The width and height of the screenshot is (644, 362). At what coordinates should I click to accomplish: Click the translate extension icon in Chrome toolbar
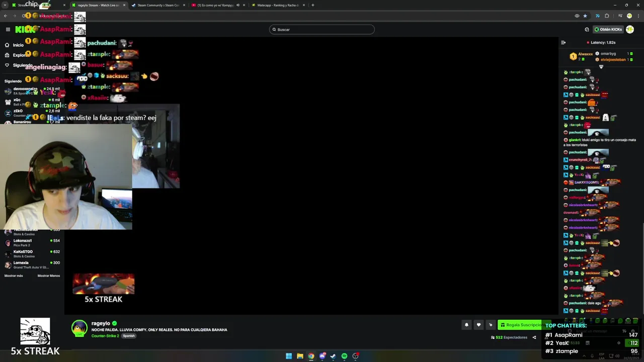coord(597,16)
